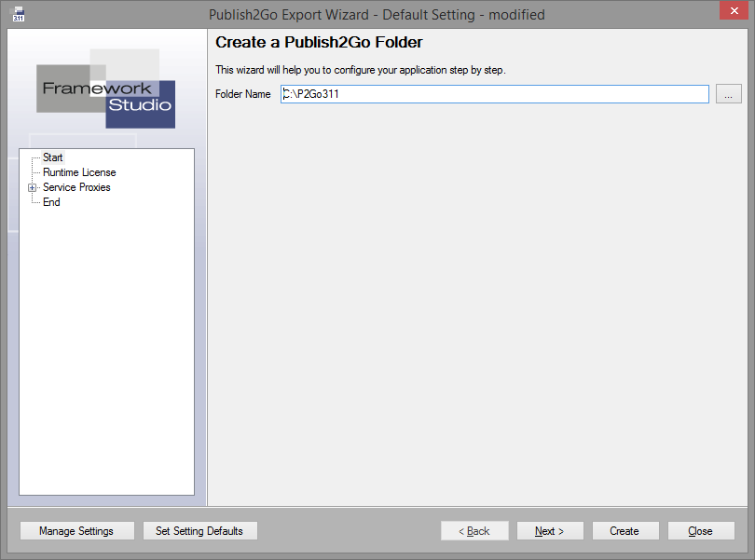The width and height of the screenshot is (755, 560).
Task: Close the Export Wizard window
Action: (x=734, y=10)
